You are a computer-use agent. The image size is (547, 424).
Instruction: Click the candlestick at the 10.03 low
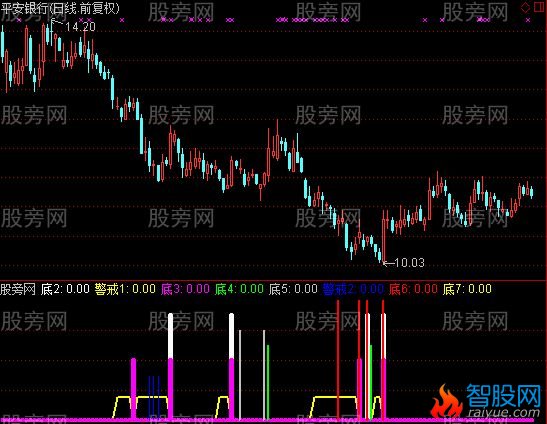click(383, 236)
